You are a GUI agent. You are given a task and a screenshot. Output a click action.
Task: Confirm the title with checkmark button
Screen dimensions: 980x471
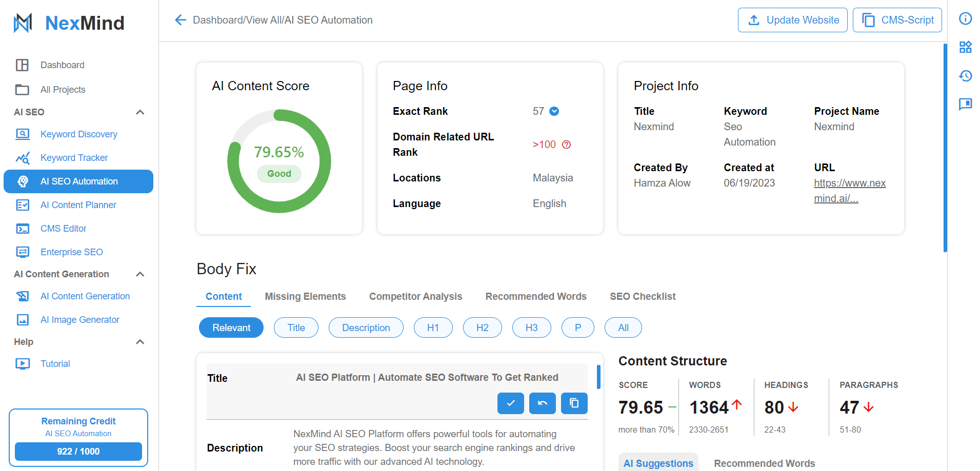[x=510, y=403]
